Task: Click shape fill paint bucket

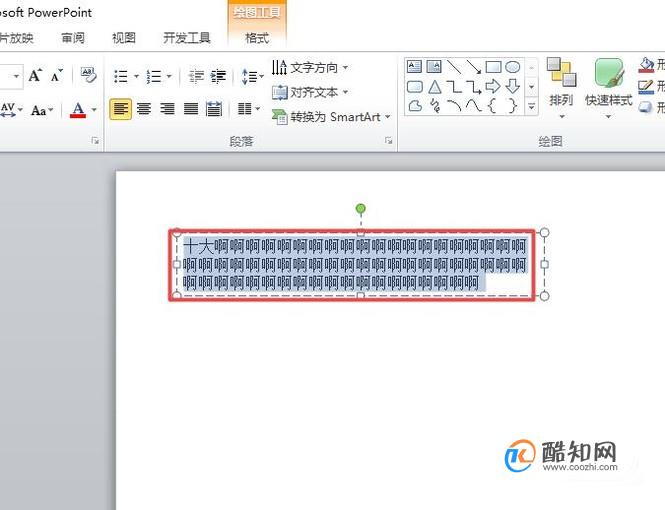Action: (646, 65)
